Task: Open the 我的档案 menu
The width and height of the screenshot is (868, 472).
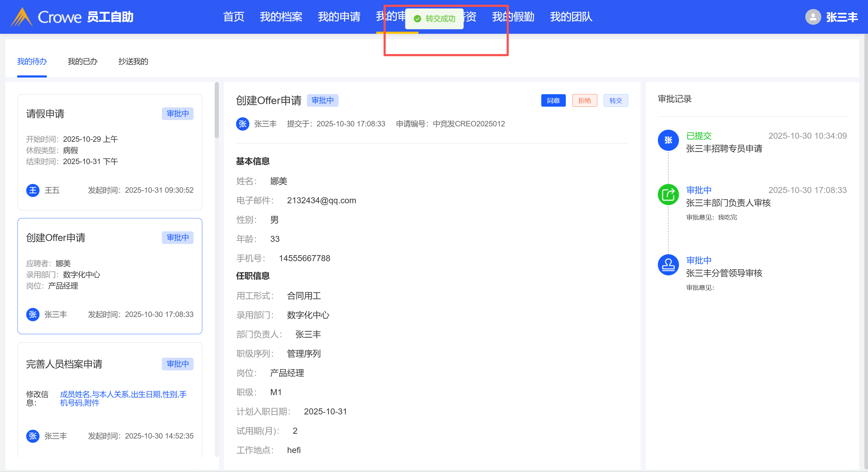Action: click(x=281, y=17)
